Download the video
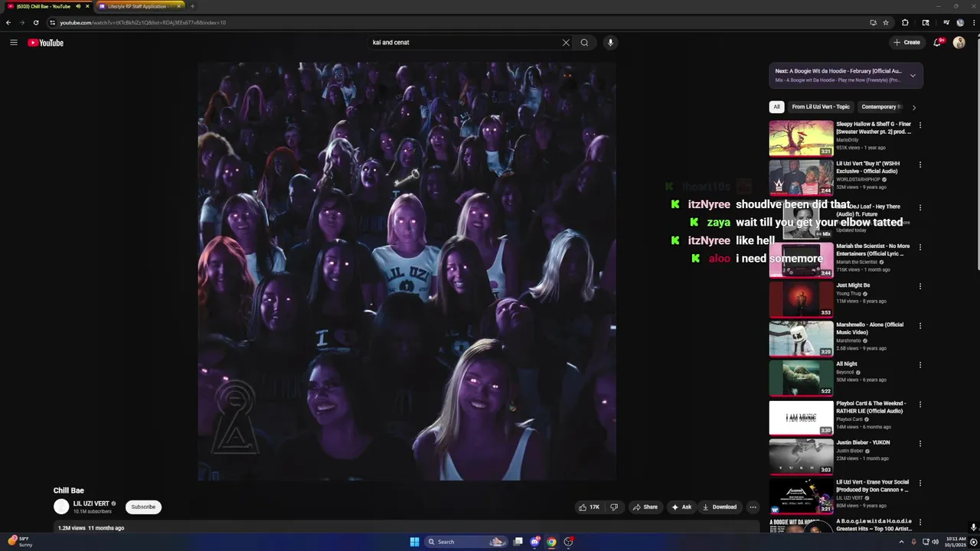Screen dimensions: 980x551 tap(720, 507)
